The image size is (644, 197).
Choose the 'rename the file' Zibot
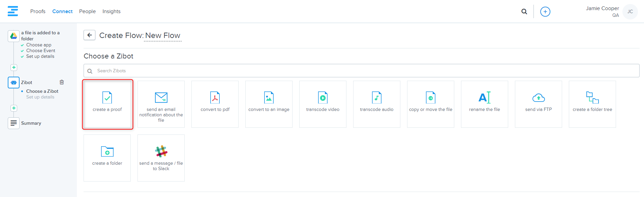click(x=485, y=104)
